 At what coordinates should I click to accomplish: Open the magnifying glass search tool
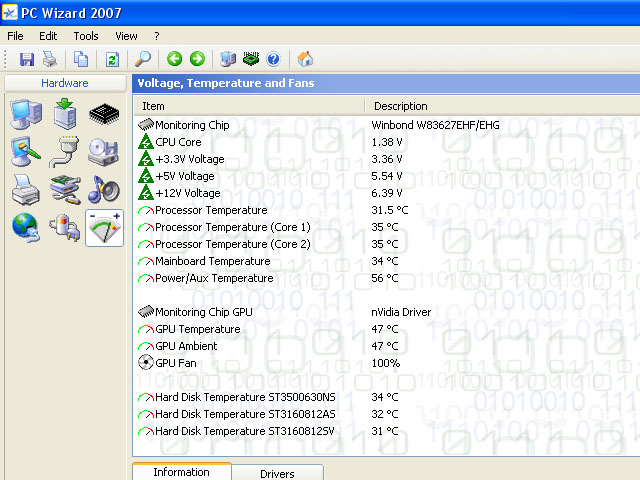pos(143,60)
